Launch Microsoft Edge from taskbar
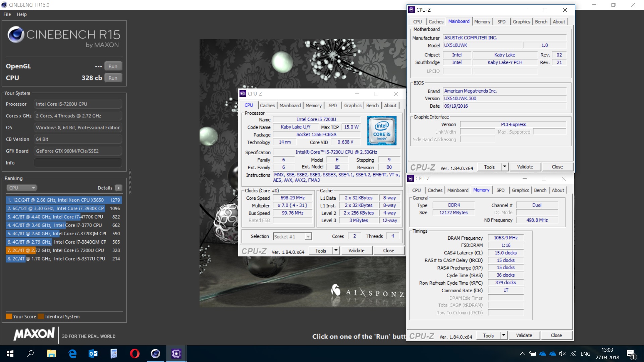 click(x=72, y=354)
